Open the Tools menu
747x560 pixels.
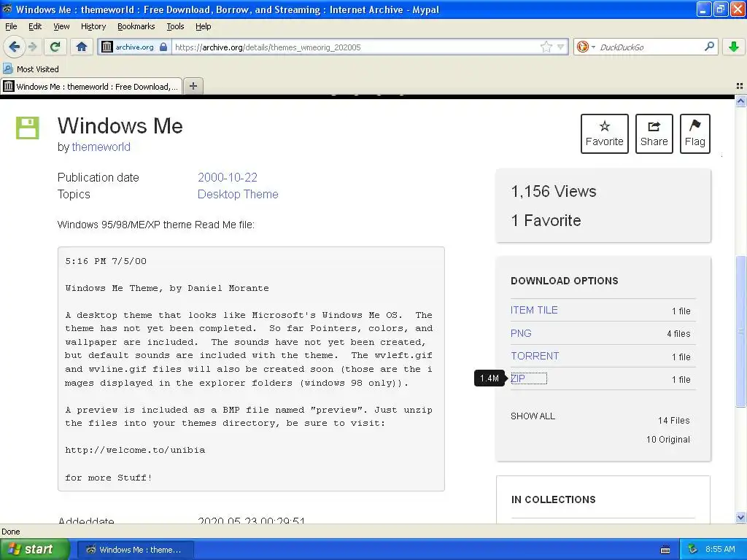(175, 26)
